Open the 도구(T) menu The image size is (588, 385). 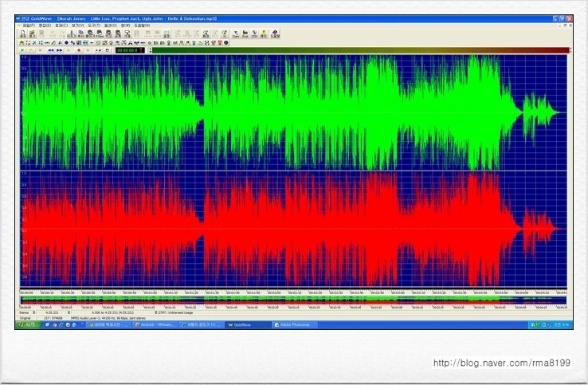coord(94,26)
